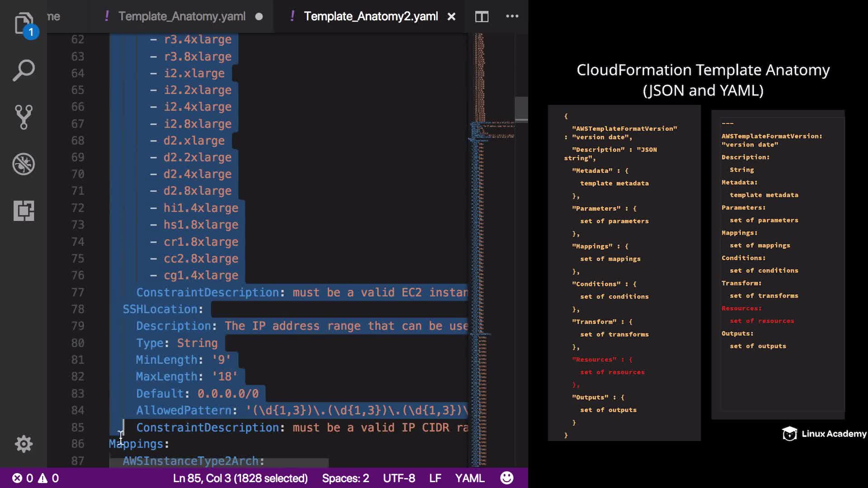The width and height of the screenshot is (868, 488).
Task: Click the vertical scrollbar thumb
Action: coord(521,109)
